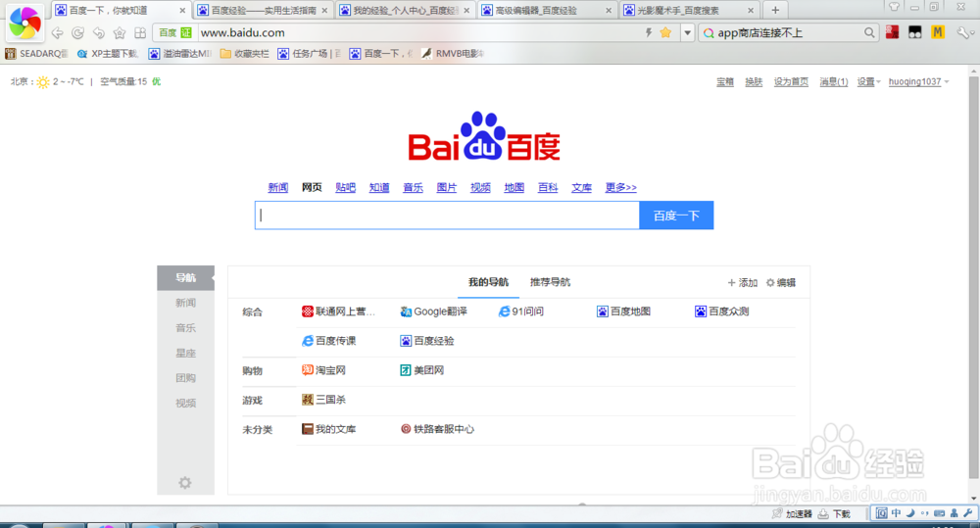Open a new tab with plus button
Screen dimensions: 980x528
[775, 10]
